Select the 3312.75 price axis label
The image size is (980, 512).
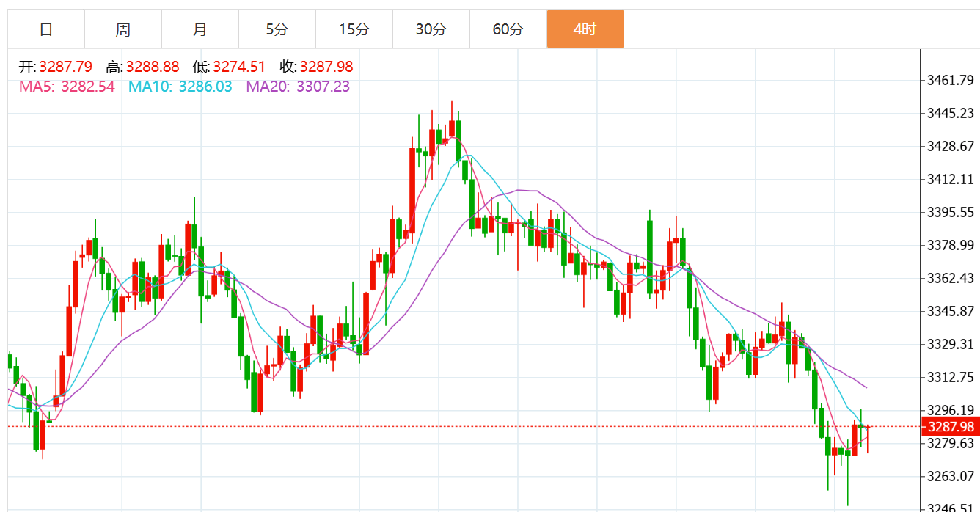coord(950,377)
